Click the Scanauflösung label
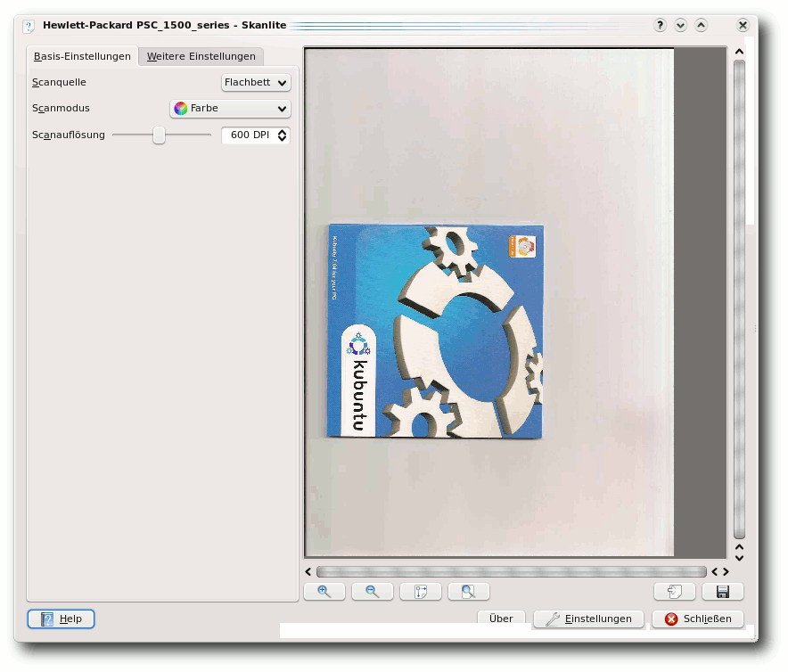 [x=69, y=135]
